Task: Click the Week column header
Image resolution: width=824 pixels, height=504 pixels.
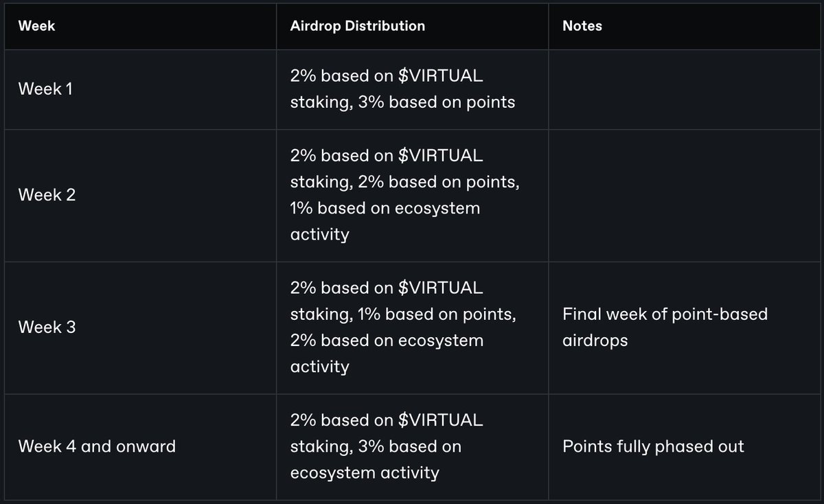Action: click(x=36, y=26)
